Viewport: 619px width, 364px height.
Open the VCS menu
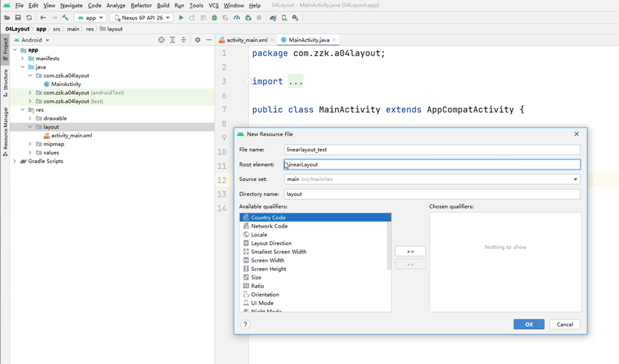click(214, 5)
